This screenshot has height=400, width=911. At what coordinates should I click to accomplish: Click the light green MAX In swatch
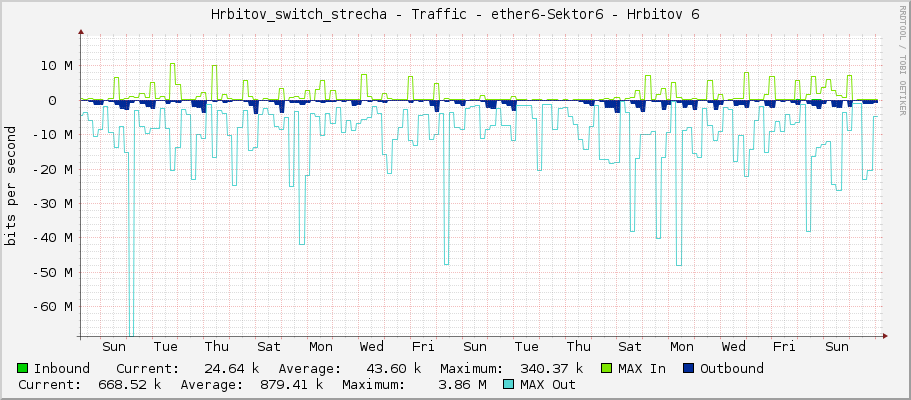[607, 369]
